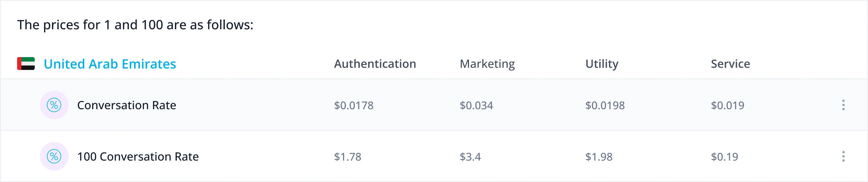This screenshot has height=182, width=868.
Task: Click the $3.4 marketing price
Action: (470, 157)
